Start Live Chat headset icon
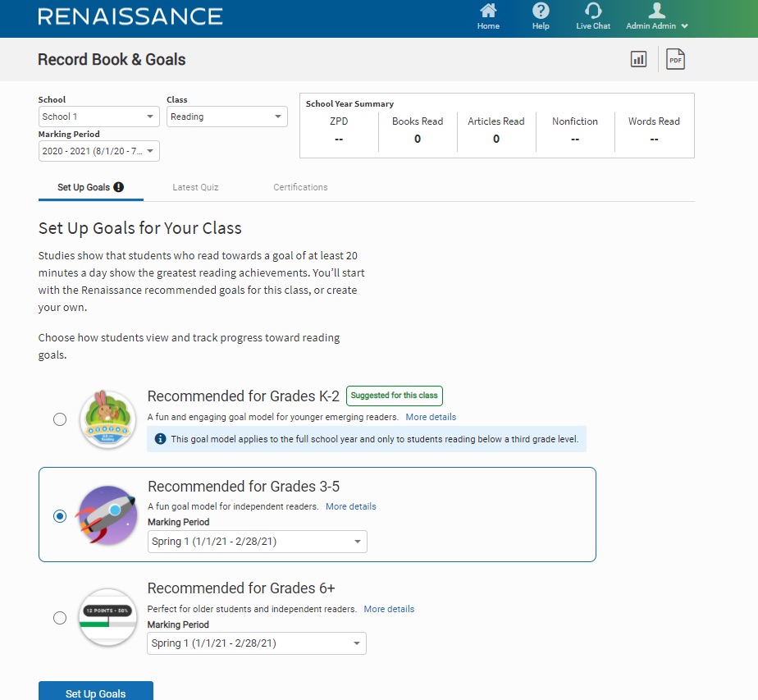The height and width of the screenshot is (700, 758). pyautogui.click(x=593, y=10)
